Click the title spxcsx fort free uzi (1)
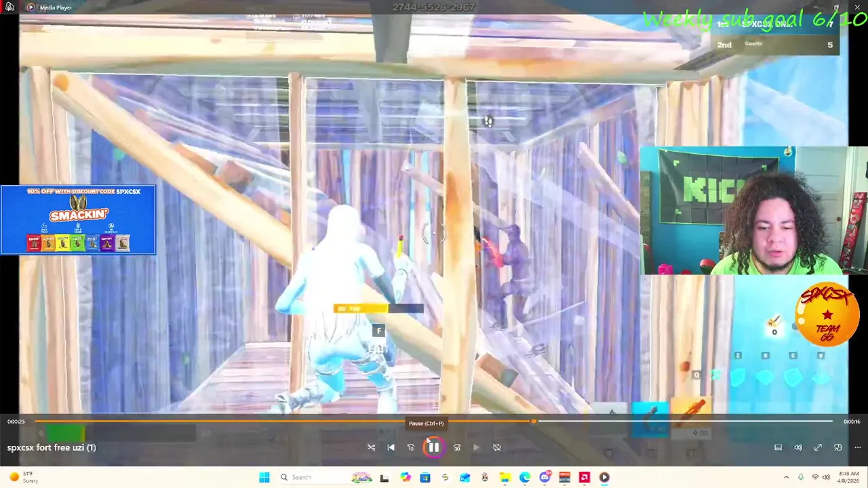This screenshot has width=868, height=488. [x=52, y=447]
